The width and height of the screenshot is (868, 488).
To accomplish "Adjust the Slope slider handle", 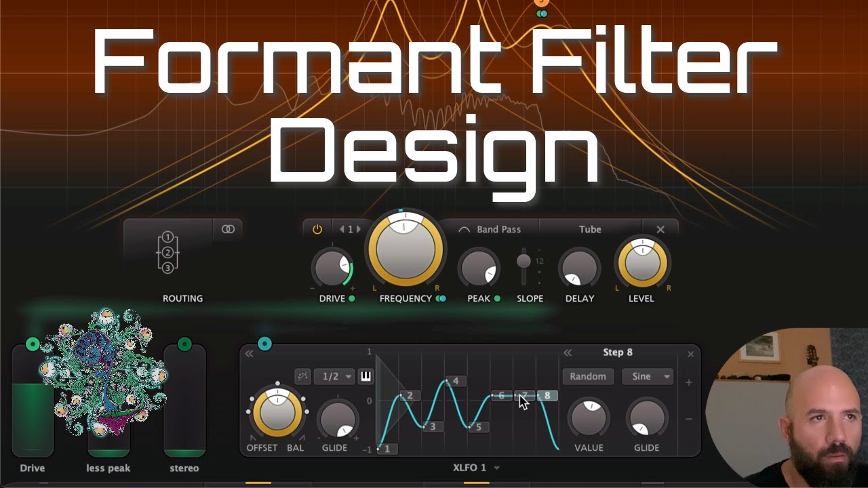I will pyautogui.click(x=524, y=260).
